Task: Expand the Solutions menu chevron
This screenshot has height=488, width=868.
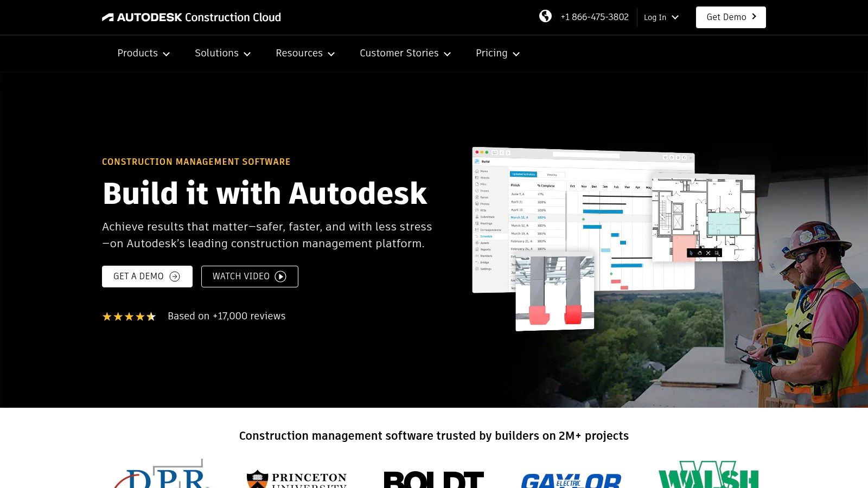Action: (247, 54)
